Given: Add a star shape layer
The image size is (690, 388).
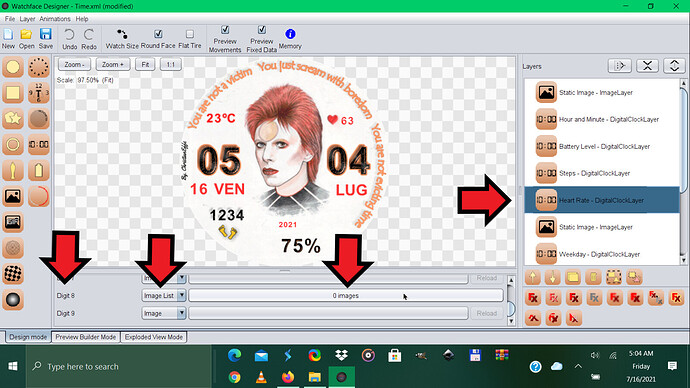Looking at the screenshot, I should click(13, 119).
